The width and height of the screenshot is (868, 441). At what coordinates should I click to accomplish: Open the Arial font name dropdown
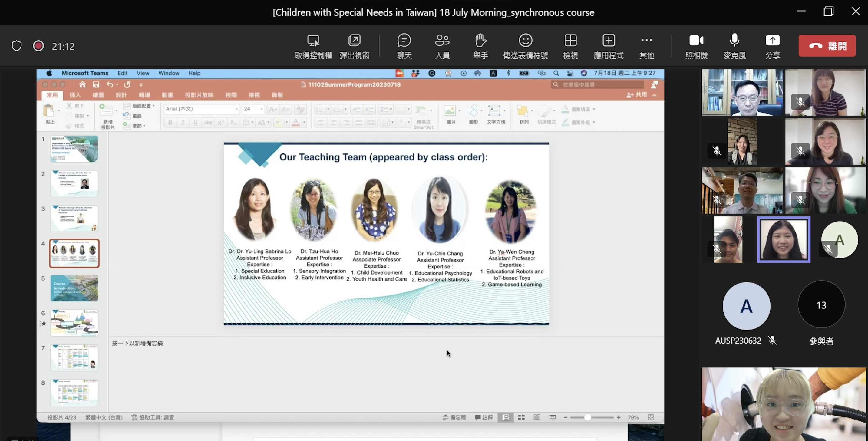[x=237, y=109]
